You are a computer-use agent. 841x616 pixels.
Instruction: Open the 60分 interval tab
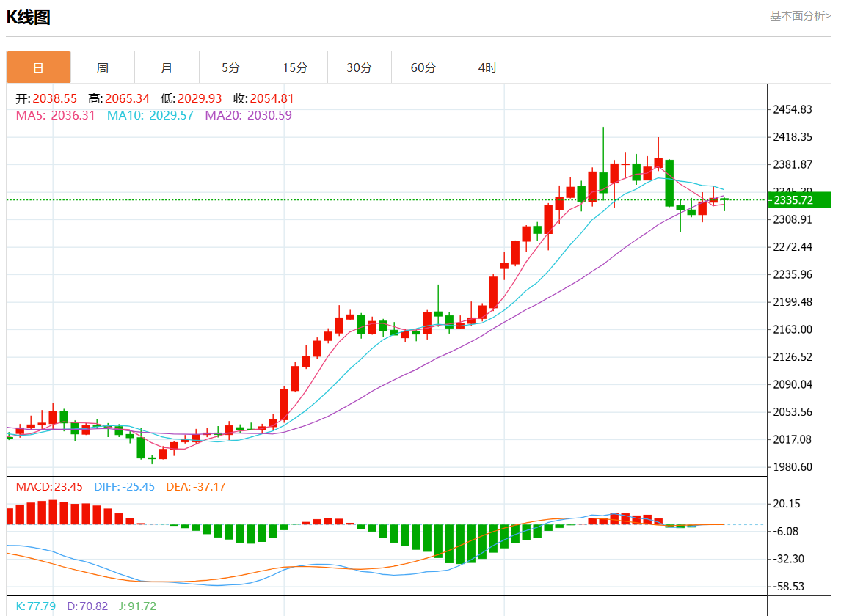pyautogui.click(x=423, y=67)
